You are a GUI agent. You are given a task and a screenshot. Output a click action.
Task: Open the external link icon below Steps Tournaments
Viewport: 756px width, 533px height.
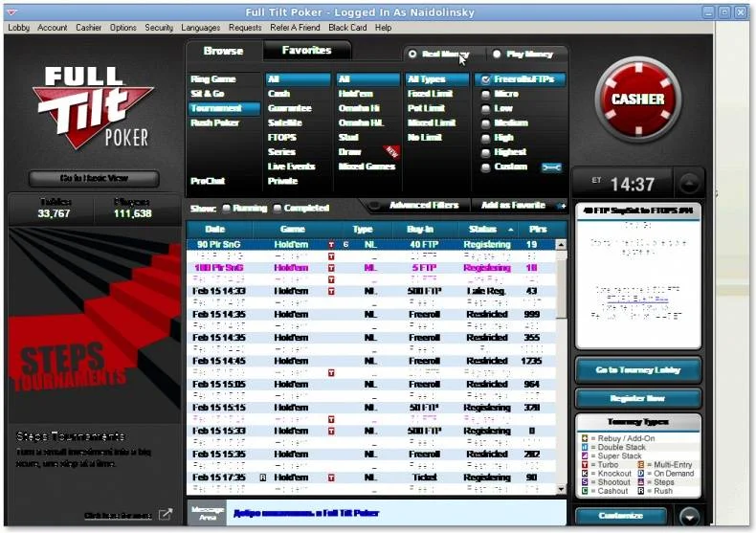(x=166, y=514)
